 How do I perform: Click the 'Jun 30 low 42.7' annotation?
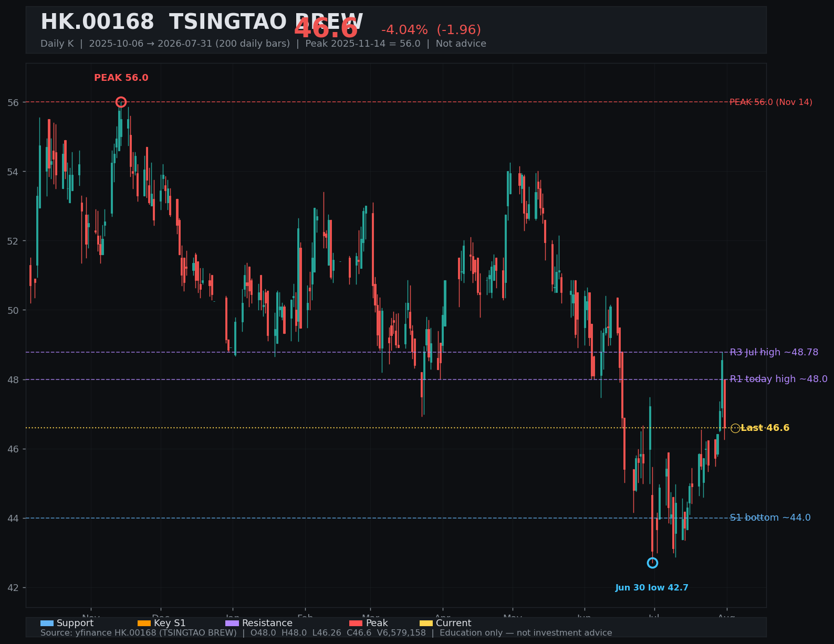click(x=652, y=588)
